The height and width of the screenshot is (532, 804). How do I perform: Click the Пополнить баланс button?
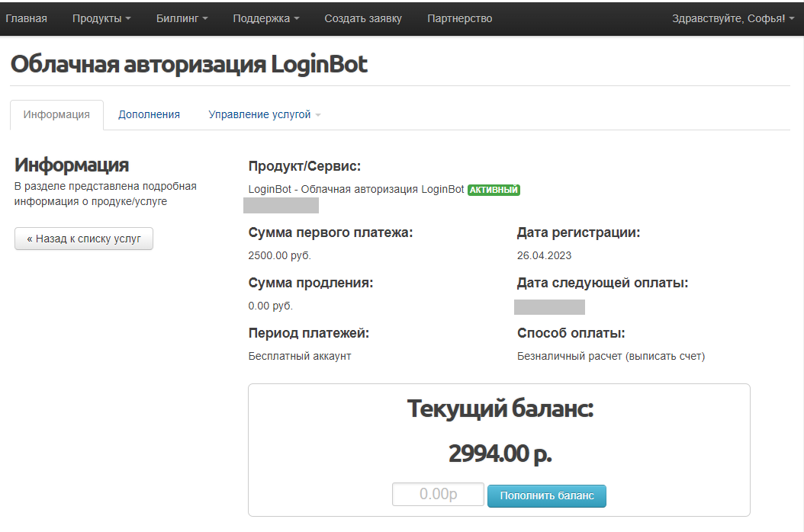tap(546, 495)
